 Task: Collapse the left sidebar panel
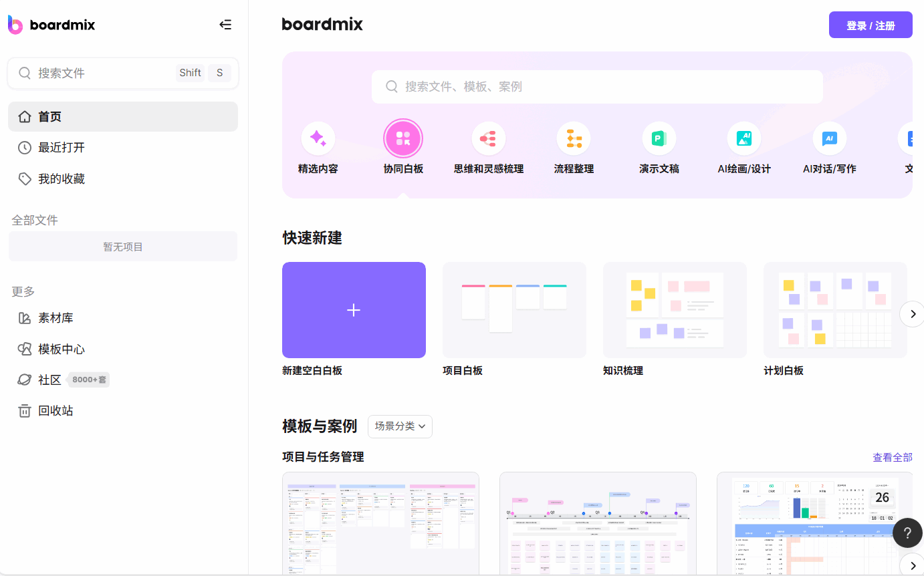click(225, 25)
